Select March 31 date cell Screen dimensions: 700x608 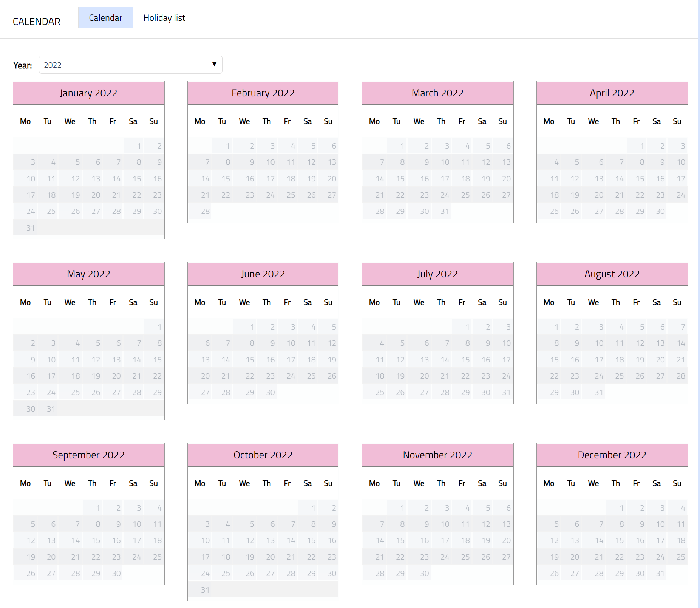coord(444,211)
